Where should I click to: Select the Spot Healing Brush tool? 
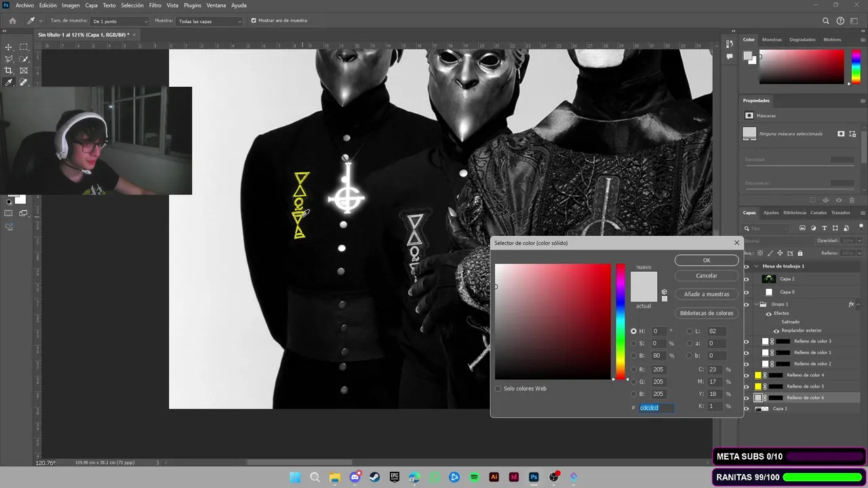(24, 83)
